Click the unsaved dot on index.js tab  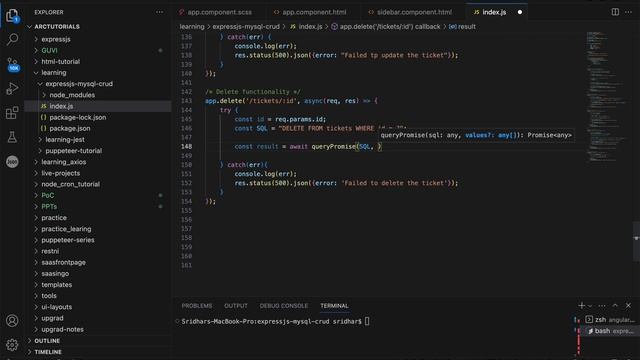click(520, 12)
